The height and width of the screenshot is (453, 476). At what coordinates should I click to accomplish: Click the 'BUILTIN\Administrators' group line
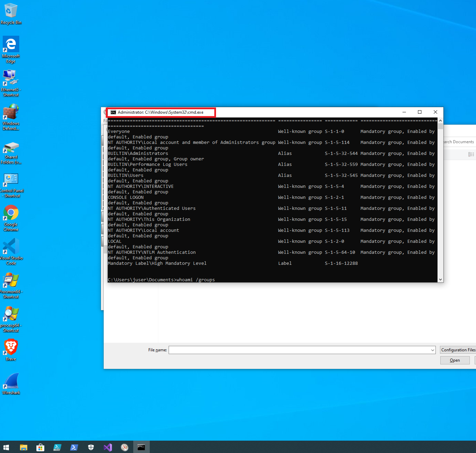click(138, 153)
